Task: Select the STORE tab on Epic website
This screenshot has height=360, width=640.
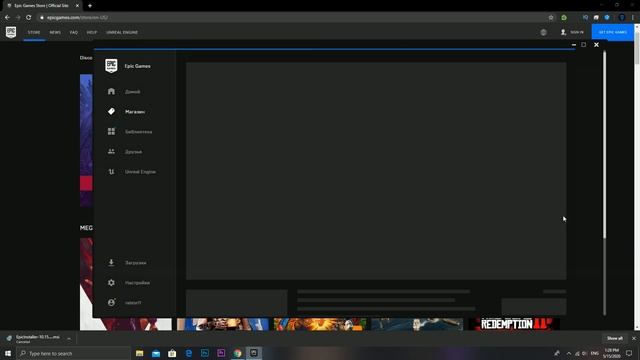Action: [34, 32]
